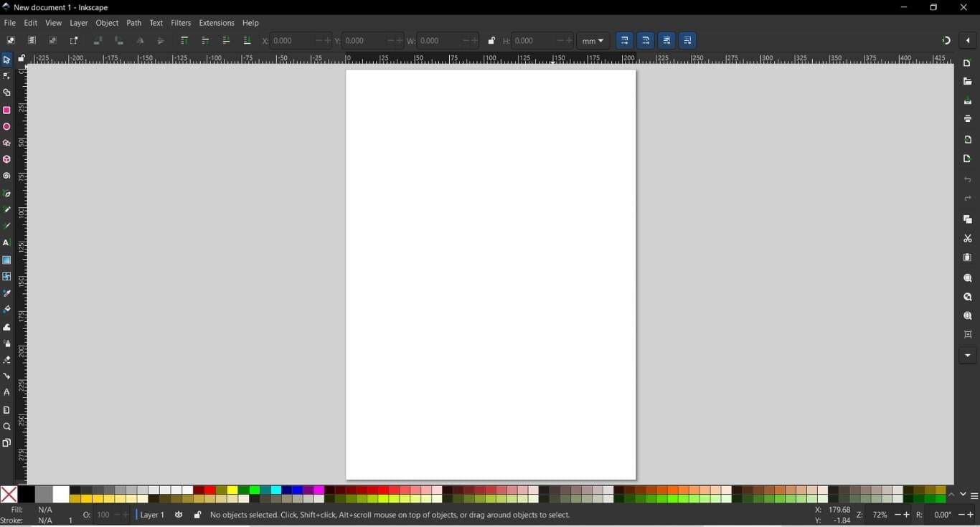Open palette options menu icon

(974, 496)
